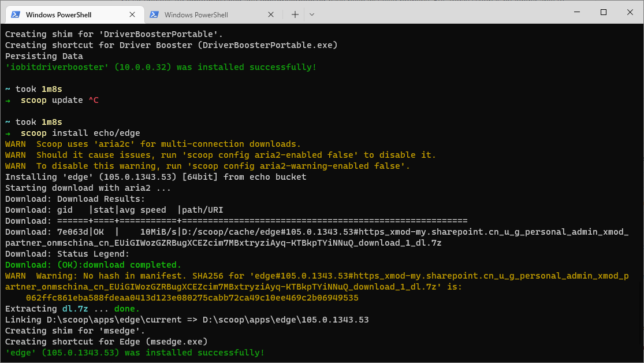Click the close icon at top right

pos(630,12)
